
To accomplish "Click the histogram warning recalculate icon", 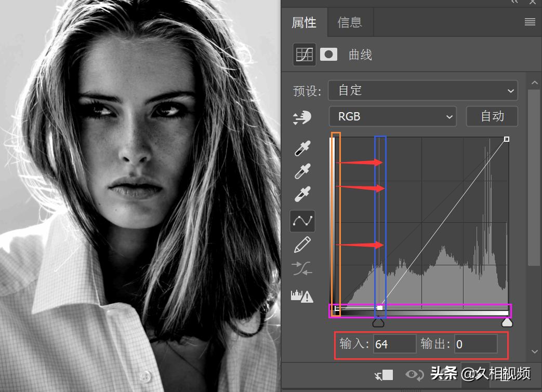I will point(302,296).
